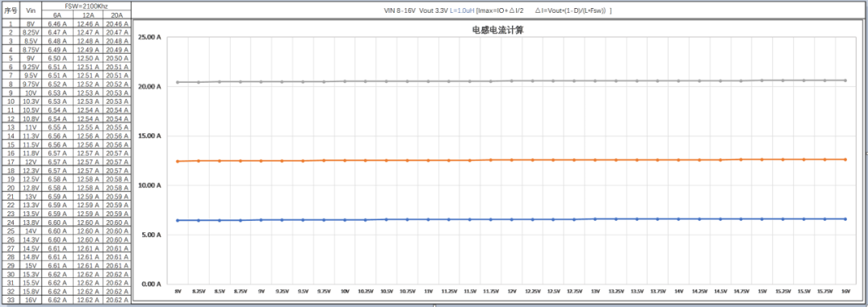Select the 'Vin' column header cell
This screenshot has height=307, width=868.
[31, 10]
